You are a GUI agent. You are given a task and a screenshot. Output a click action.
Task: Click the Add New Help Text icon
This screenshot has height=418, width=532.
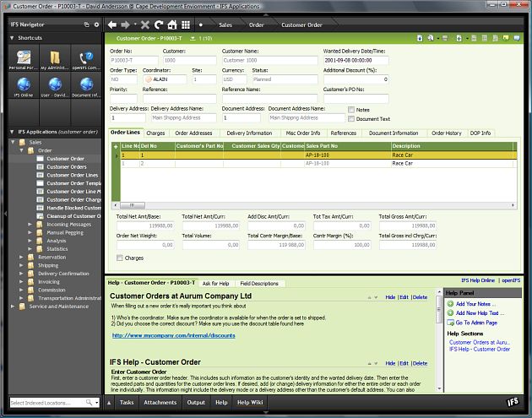click(x=450, y=312)
